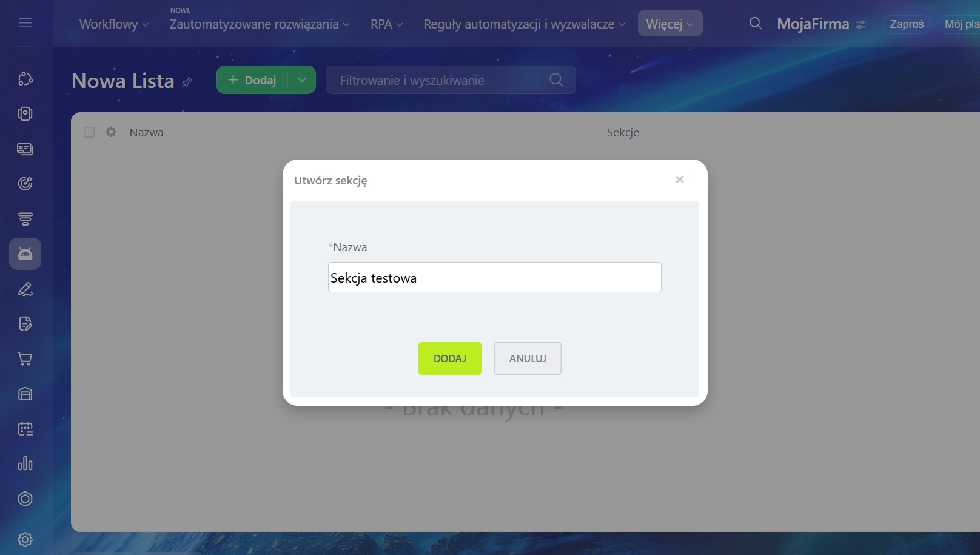The width and height of the screenshot is (980, 555).
Task: Toggle the select-all checkbox in list header
Action: pyautogui.click(x=89, y=132)
